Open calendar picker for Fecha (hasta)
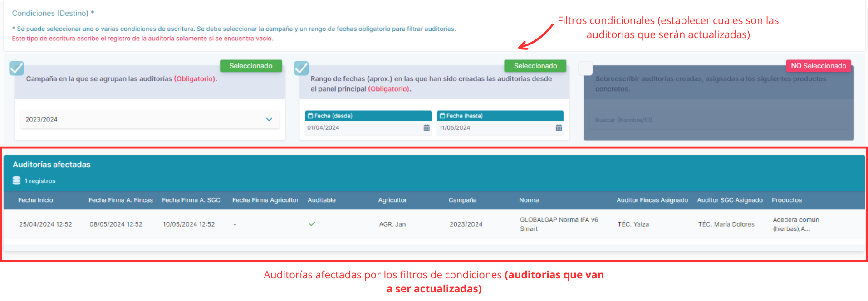The width and height of the screenshot is (868, 301). (x=559, y=128)
